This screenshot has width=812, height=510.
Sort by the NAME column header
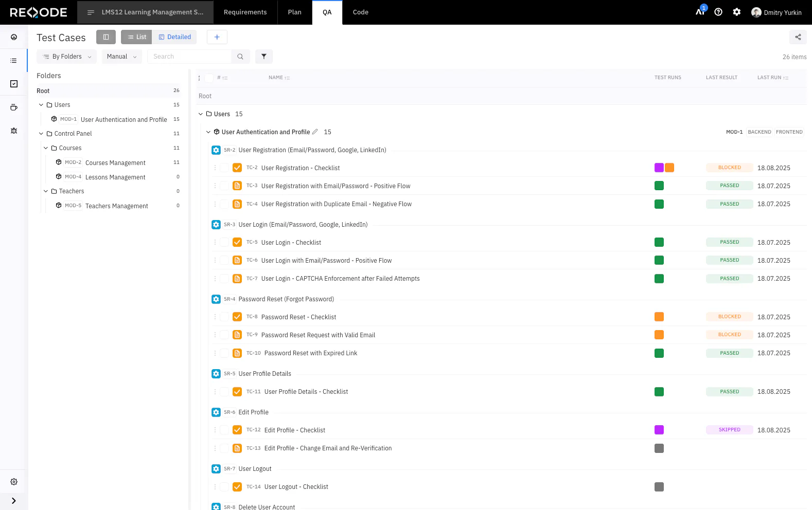pos(279,78)
